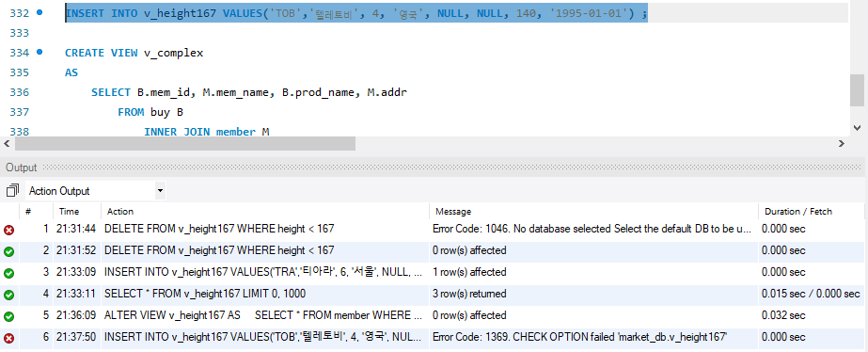This screenshot has width=868, height=352.
Task: Click the success icon on output row 3
Action: pyautogui.click(x=8, y=273)
